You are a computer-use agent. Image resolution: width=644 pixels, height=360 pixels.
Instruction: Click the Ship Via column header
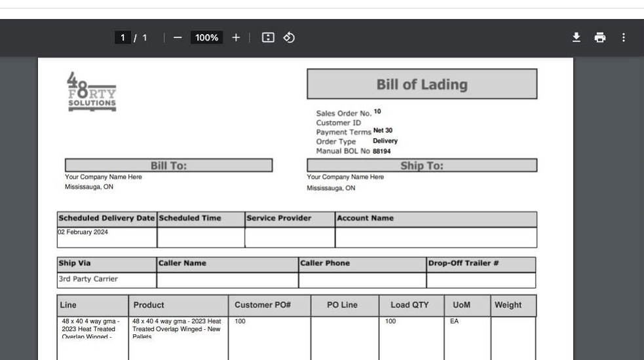click(107, 264)
